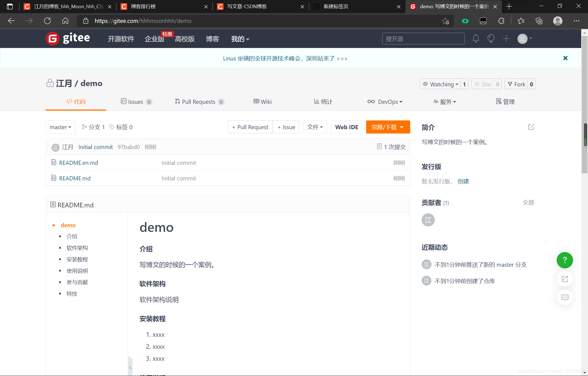Click the user avatar profile icon
Image resolution: width=588 pixels, height=376 pixels.
[522, 39]
